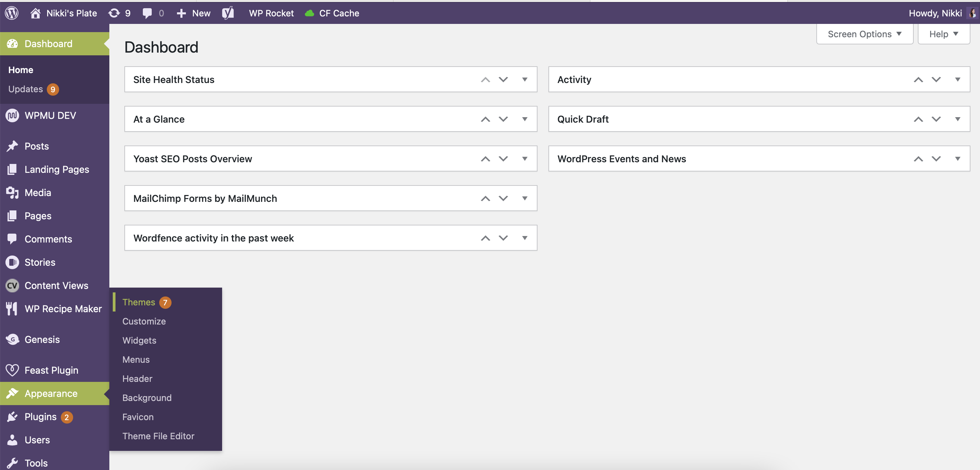The width and height of the screenshot is (980, 470).
Task: Move At a Glance box down
Action: point(503,119)
